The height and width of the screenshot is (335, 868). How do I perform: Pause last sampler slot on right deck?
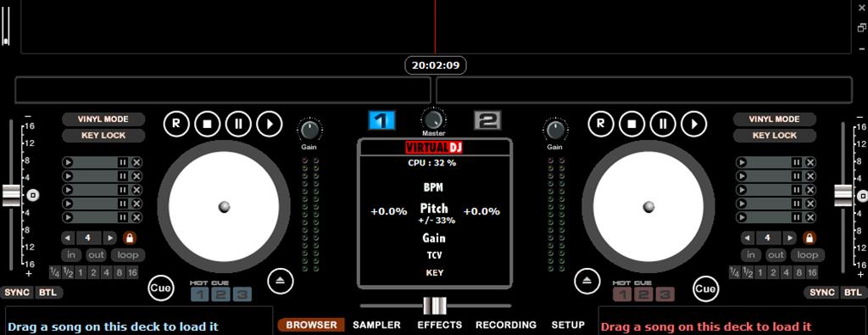pyautogui.click(x=796, y=218)
